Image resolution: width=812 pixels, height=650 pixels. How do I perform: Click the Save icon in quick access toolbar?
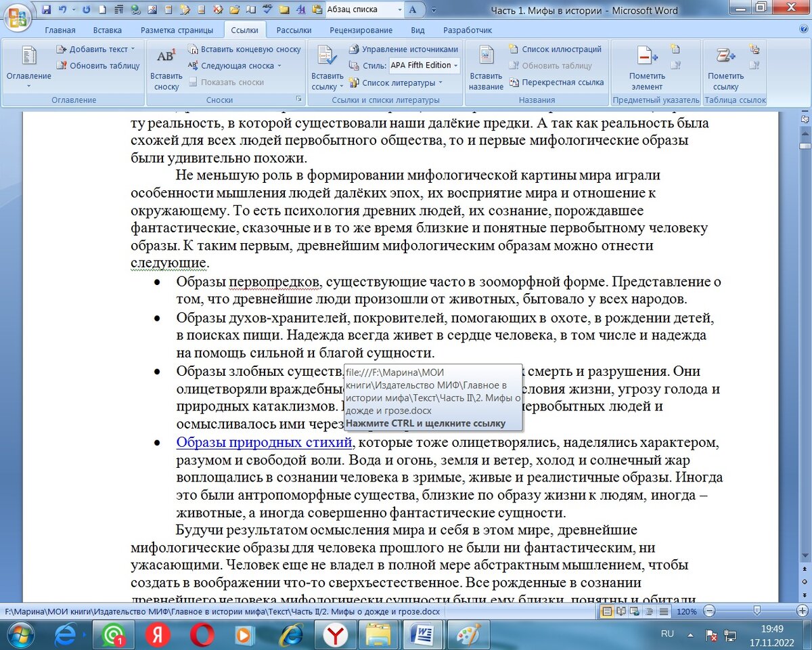click(x=46, y=10)
